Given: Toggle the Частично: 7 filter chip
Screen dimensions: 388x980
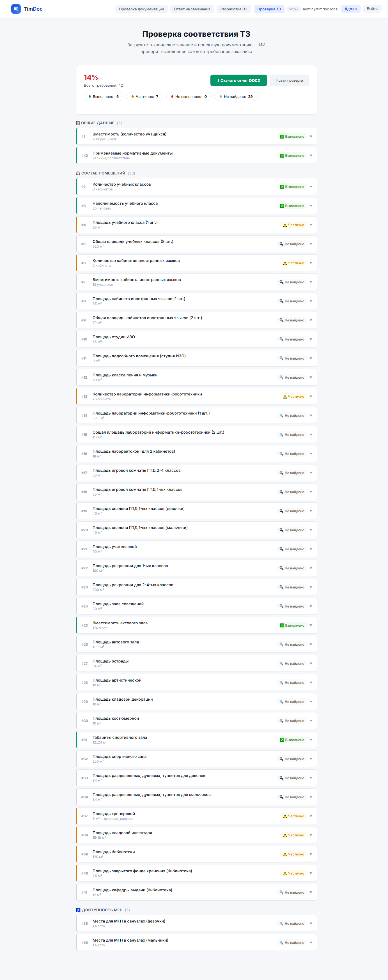Looking at the screenshot, I should point(145,96).
